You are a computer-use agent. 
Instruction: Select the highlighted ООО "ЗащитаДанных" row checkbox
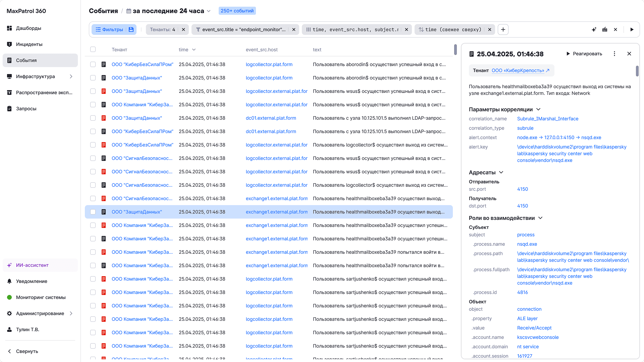[93, 212]
